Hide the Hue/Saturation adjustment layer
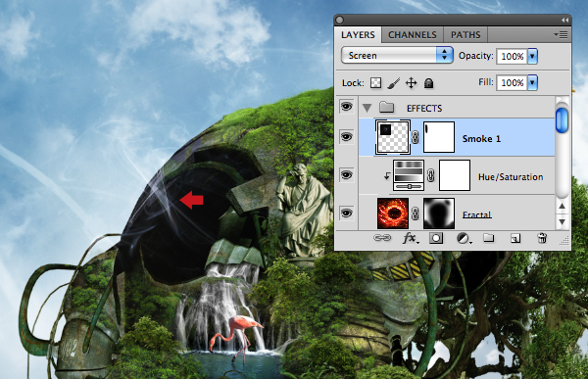 (x=346, y=175)
